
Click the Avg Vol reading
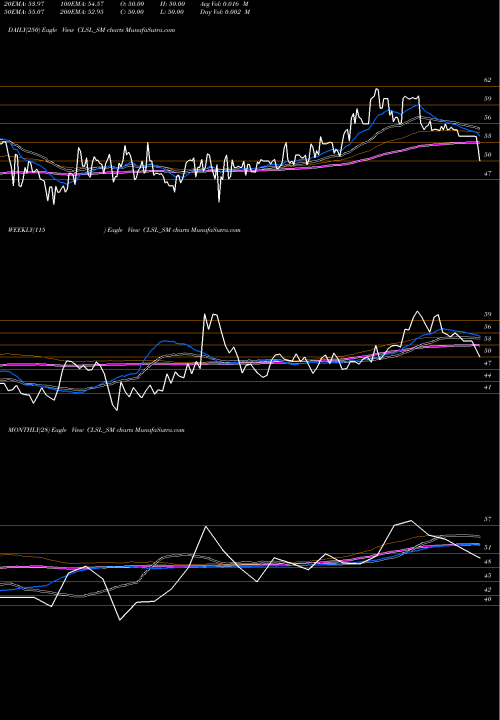(224, 4)
